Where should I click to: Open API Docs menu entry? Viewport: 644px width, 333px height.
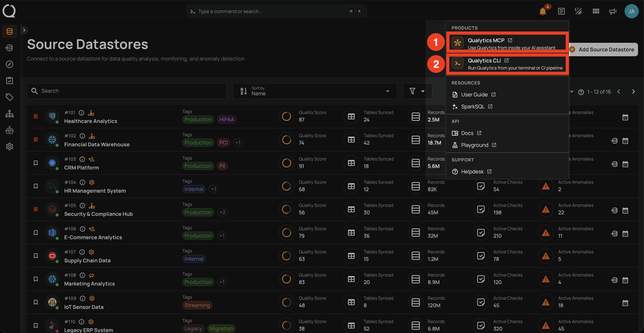[x=467, y=133]
